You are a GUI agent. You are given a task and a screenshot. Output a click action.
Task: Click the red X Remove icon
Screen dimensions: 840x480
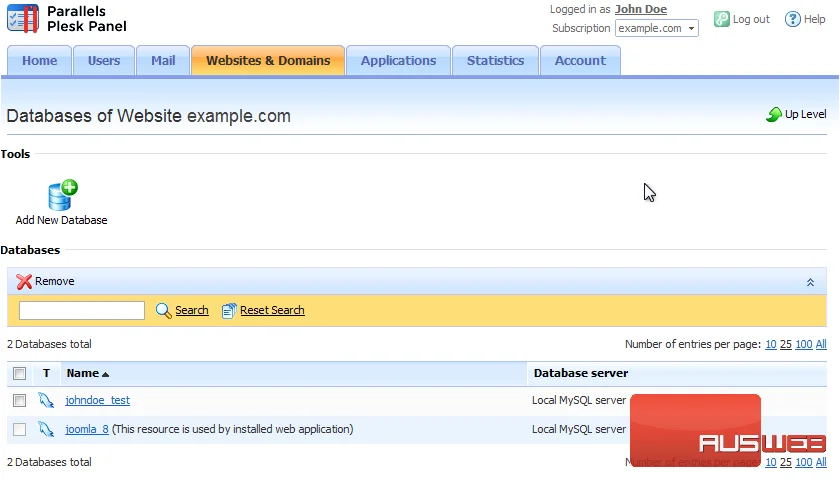pos(24,281)
